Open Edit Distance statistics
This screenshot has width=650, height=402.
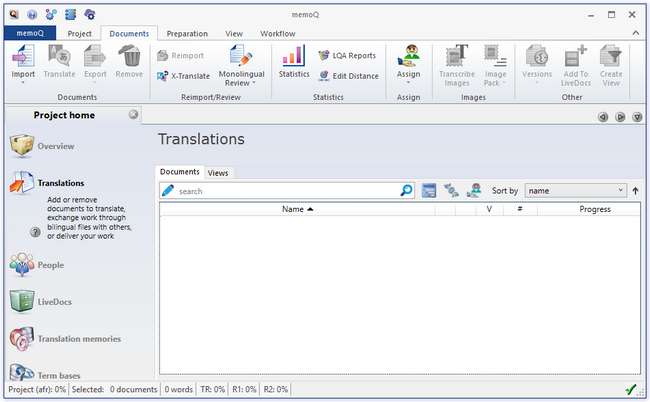(x=348, y=76)
